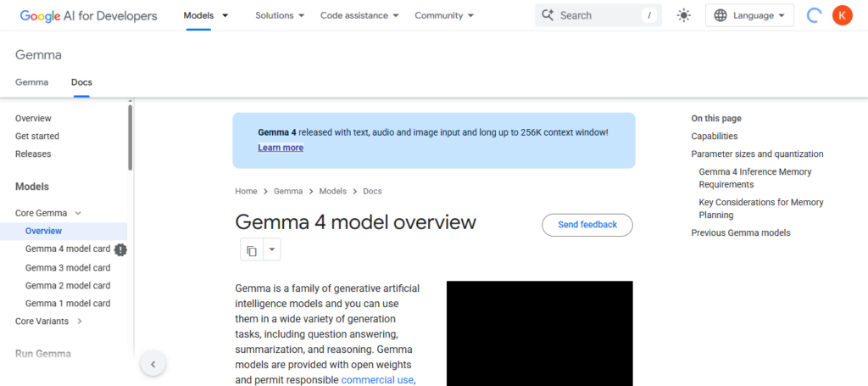This screenshot has width=868, height=386.
Task: Open the copy page options dropdown arrow
Action: click(x=272, y=249)
